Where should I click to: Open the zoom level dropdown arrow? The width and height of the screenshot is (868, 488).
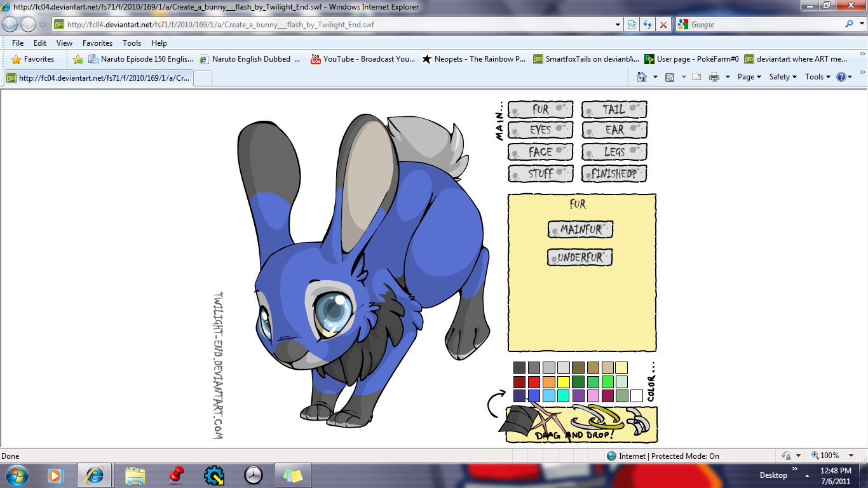pyautogui.click(x=852, y=456)
